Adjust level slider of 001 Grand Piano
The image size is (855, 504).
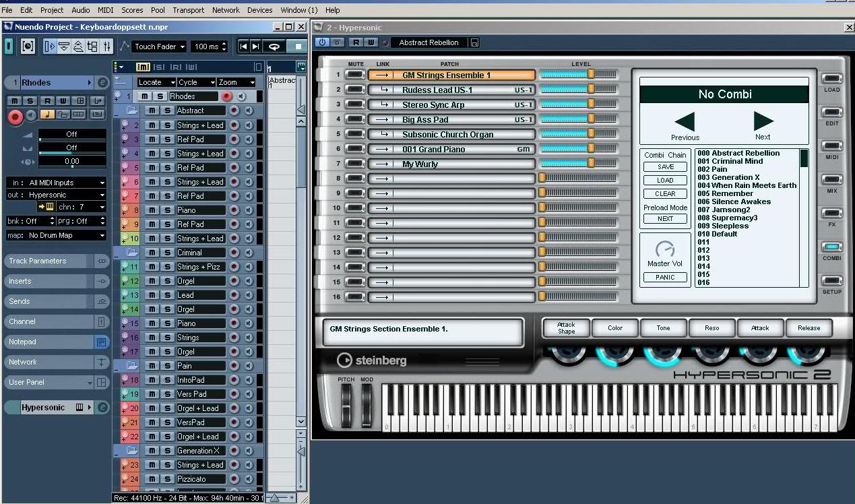pos(578,149)
